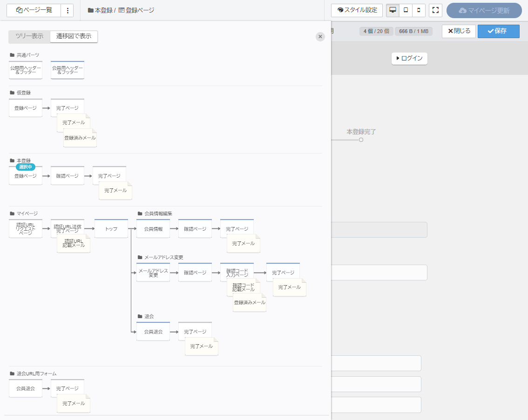Open the three-dot menu beside ページ一覧
This screenshot has height=420, width=528.
point(68,10)
